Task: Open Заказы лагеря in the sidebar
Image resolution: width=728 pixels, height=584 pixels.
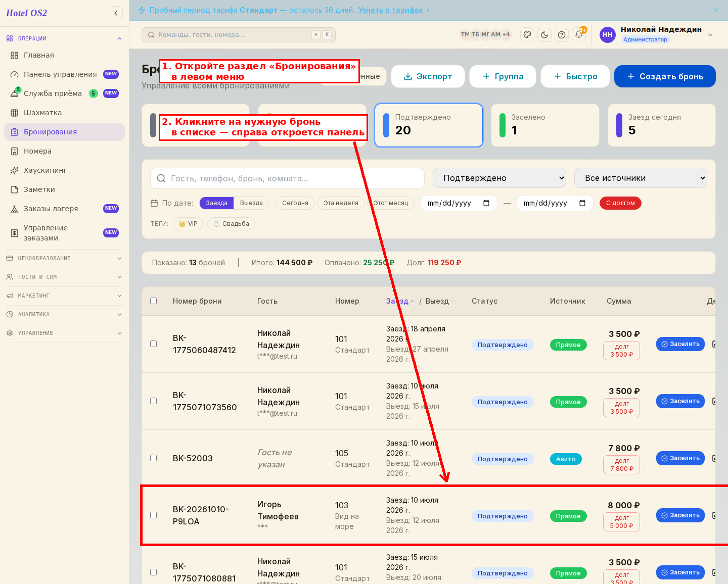Action: point(64,209)
